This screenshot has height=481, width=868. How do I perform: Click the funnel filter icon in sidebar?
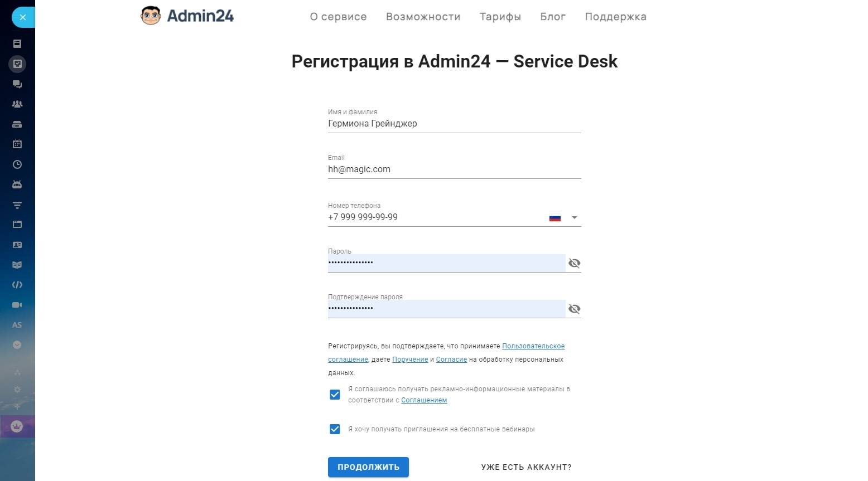pyautogui.click(x=17, y=205)
